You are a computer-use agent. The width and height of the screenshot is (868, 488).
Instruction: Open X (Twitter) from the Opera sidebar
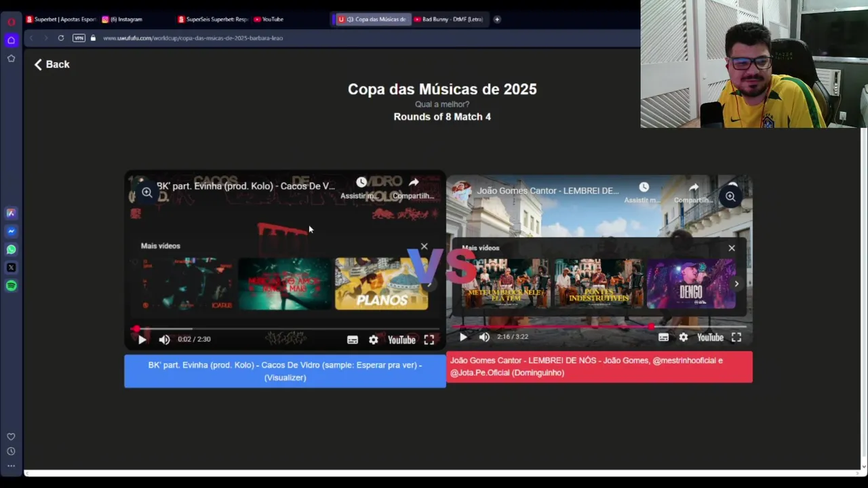pyautogui.click(x=11, y=268)
